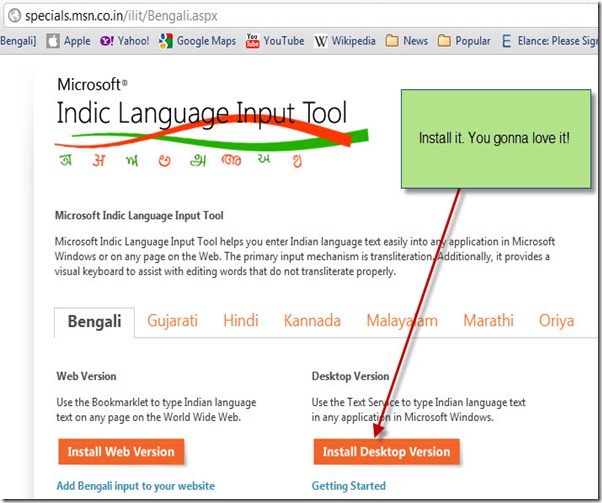Open the YouTube bookmark icon
Viewport: 602px width, 503px height.
(x=252, y=41)
